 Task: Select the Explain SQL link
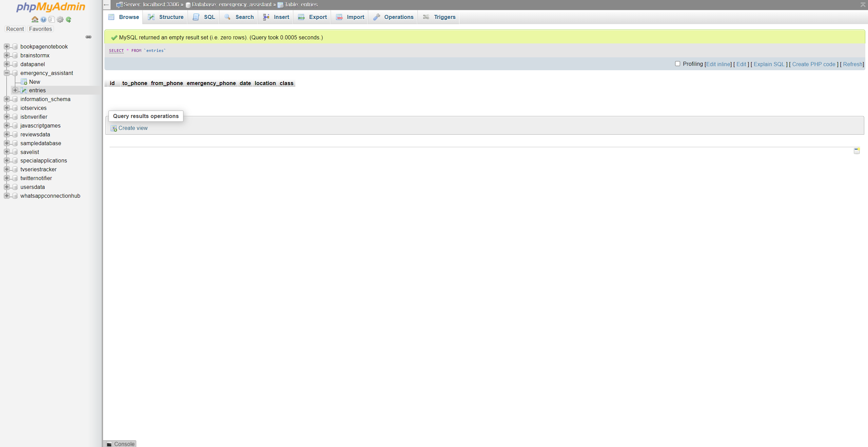pos(769,64)
